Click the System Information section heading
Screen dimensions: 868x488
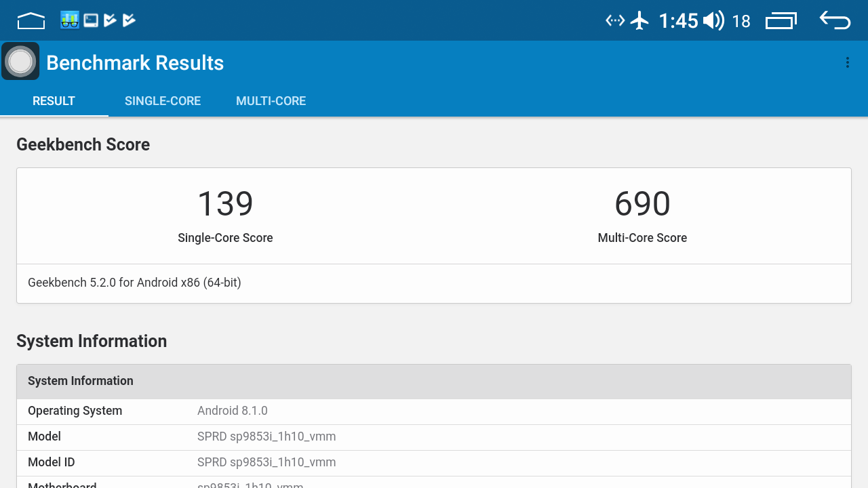(x=92, y=341)
